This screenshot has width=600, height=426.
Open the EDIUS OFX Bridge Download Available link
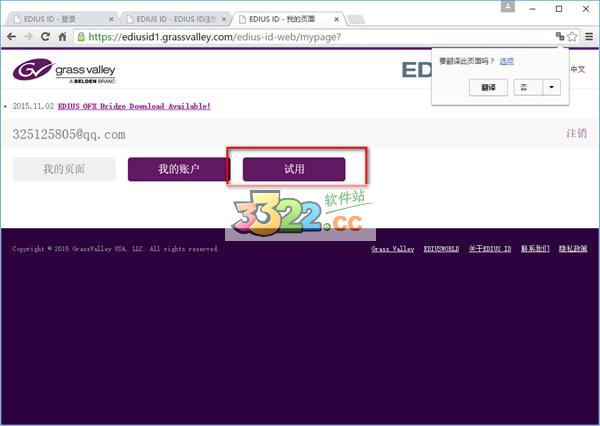[134, 106]
